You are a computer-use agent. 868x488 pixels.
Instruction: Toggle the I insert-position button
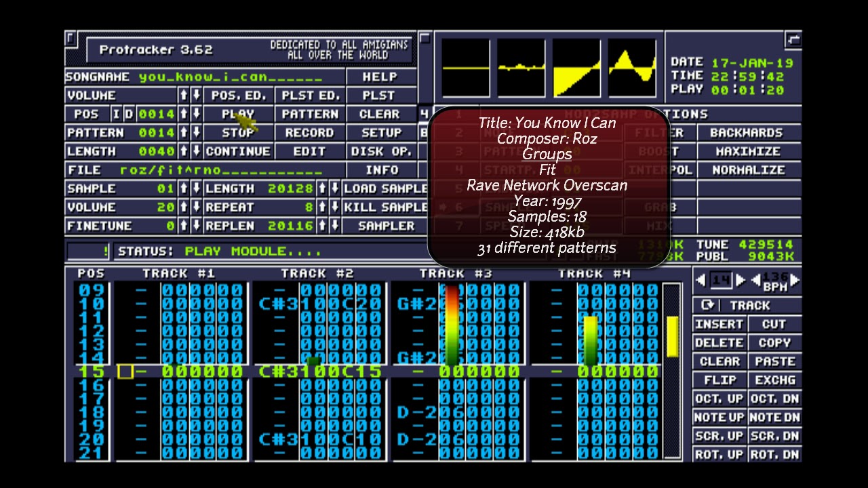[116, 114]
